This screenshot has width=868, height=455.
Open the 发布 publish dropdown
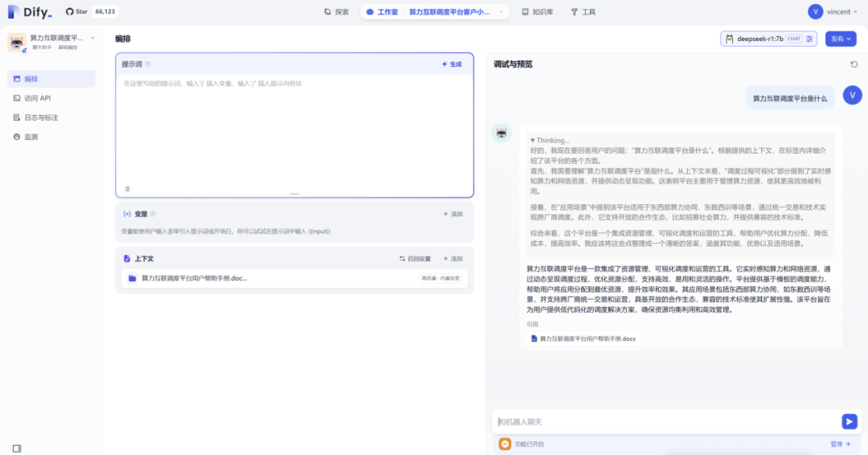[841, 39]
